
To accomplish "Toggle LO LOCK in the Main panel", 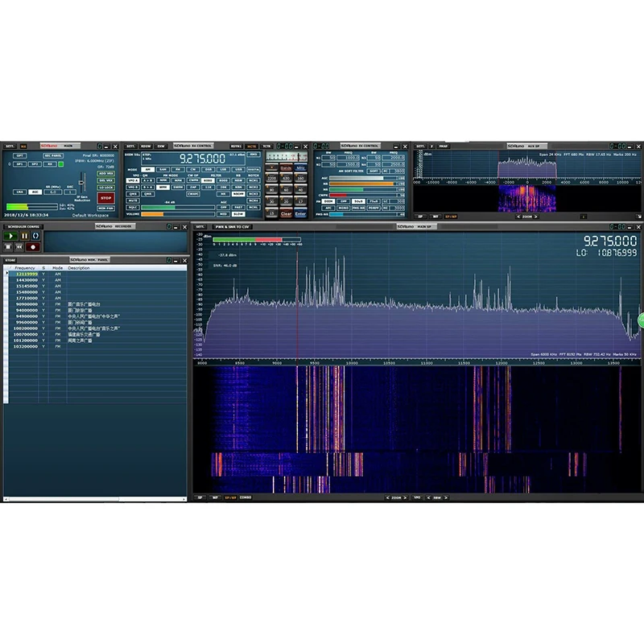I will click(x=106, y=188).
